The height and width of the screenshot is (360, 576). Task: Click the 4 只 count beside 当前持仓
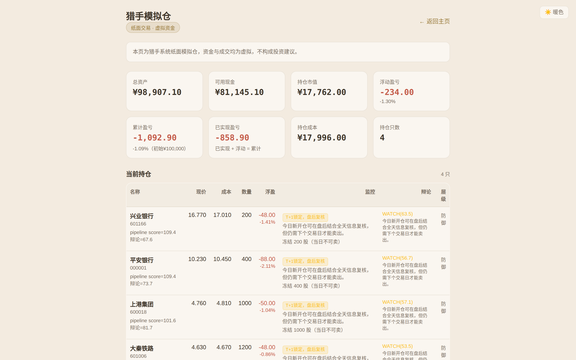[x=445, y=174]
